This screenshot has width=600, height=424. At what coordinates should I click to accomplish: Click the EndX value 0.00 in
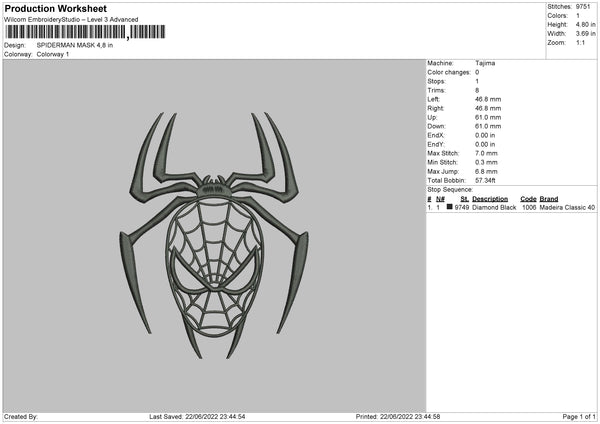click(x=485, y=135)
